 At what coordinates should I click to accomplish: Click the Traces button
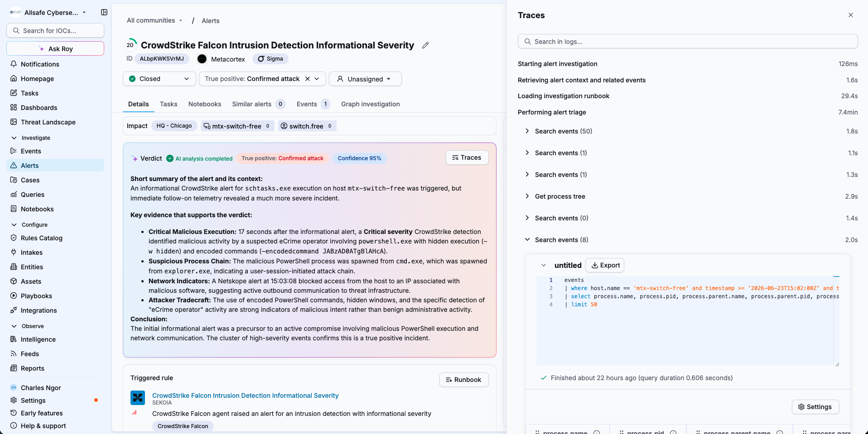[x=467, y=157]
